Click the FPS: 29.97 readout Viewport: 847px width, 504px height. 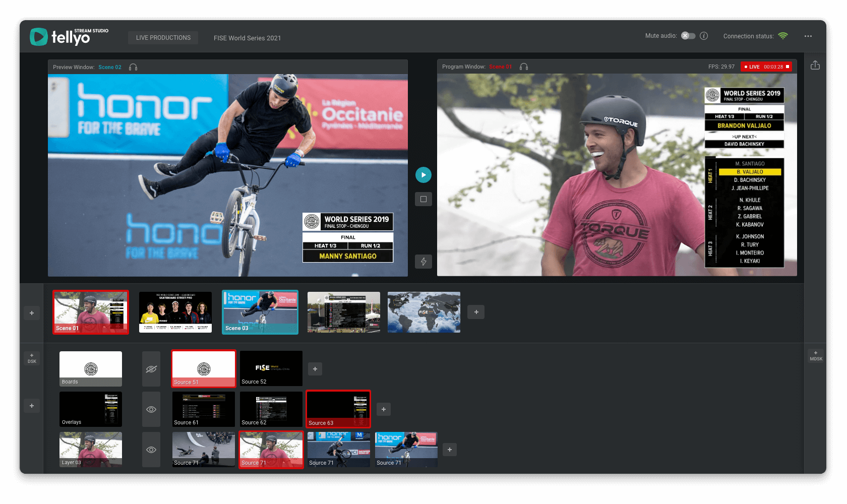[721, 67]
